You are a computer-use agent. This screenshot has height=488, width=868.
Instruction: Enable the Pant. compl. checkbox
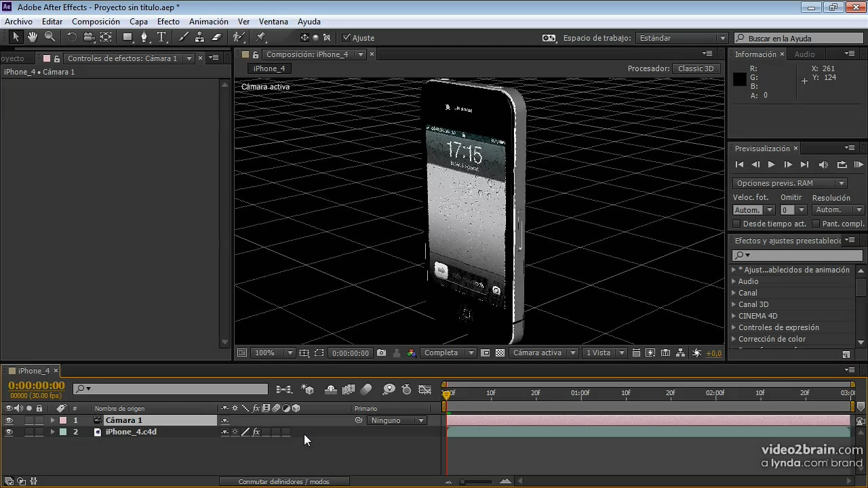coord(816,224)
